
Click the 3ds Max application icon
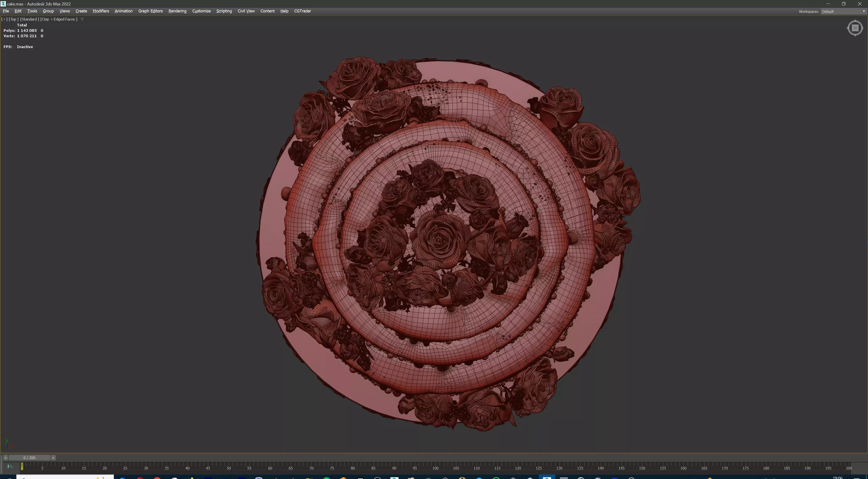pos(3,4)
